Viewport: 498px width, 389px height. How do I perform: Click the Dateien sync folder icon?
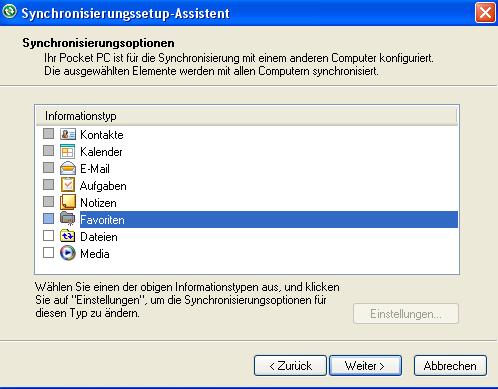click(68, 236)
